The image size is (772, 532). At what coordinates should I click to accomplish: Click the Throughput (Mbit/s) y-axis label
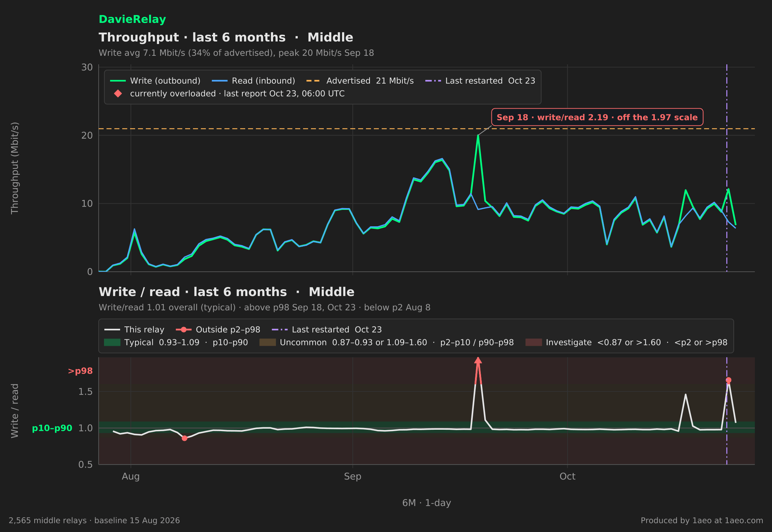pyautogui.click(x=15, y=168)
